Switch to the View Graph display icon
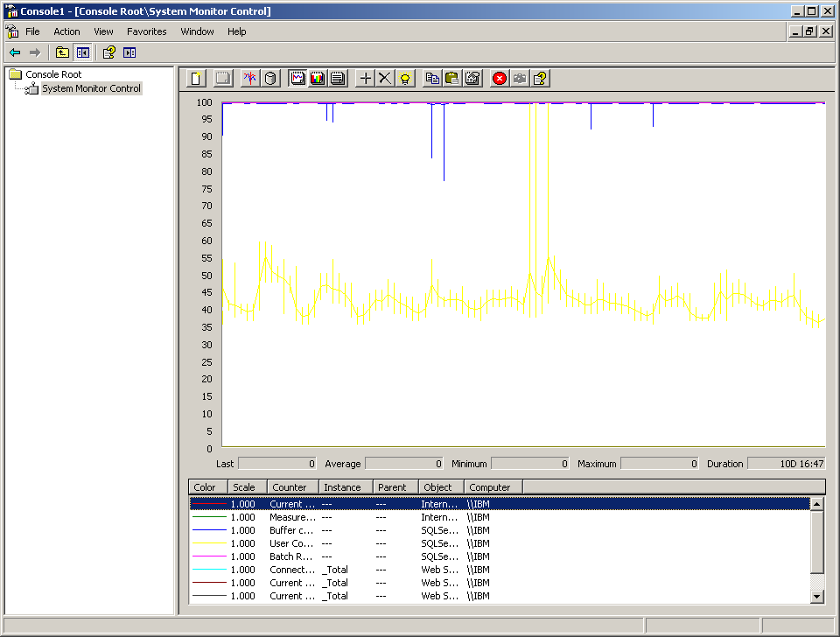 297,79
